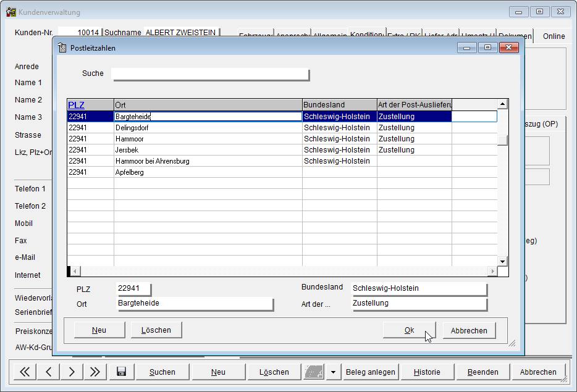Image resolution: width=577 pixels, height=392 pixels.
Task: Select the Delingsdorf row
Action: point(282,128)
